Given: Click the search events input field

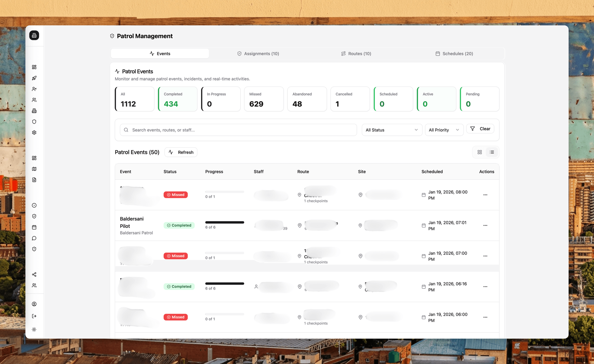Looking at the screenshot, I should tap(241, 130).
